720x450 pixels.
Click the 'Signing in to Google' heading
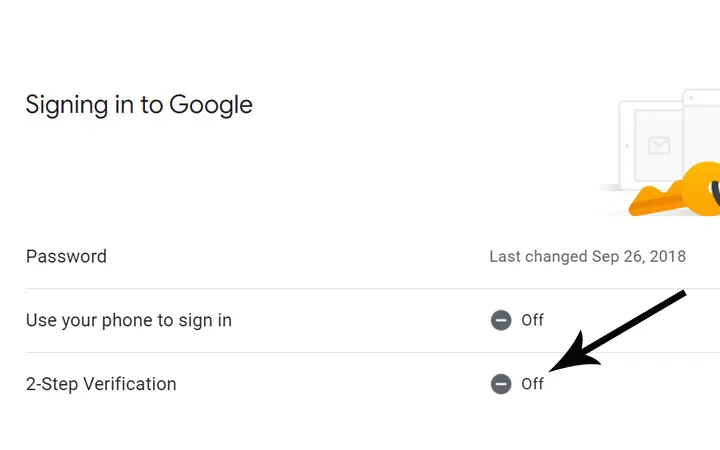[139, 105]
